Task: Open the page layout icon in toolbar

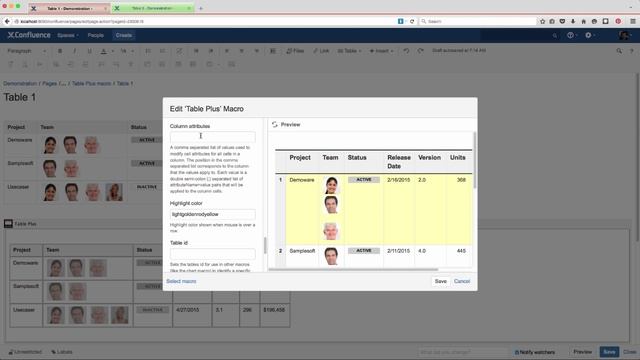Action: (273, 51)
